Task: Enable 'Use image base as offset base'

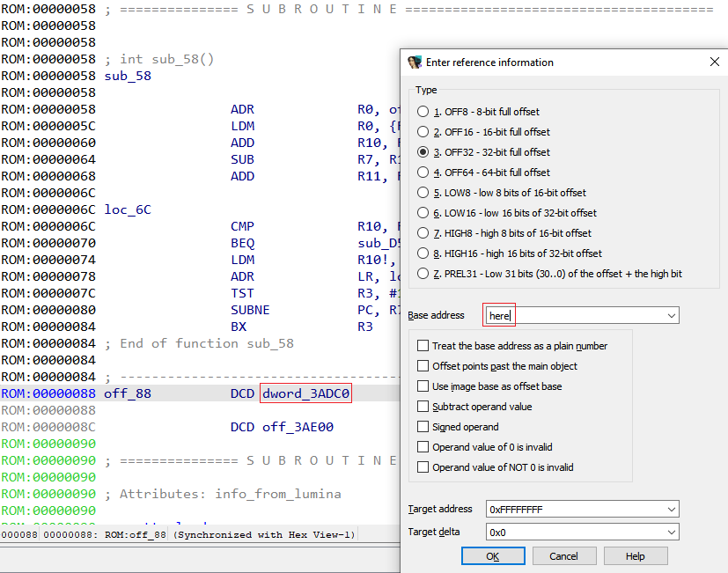Action: [x=423, y=386]
